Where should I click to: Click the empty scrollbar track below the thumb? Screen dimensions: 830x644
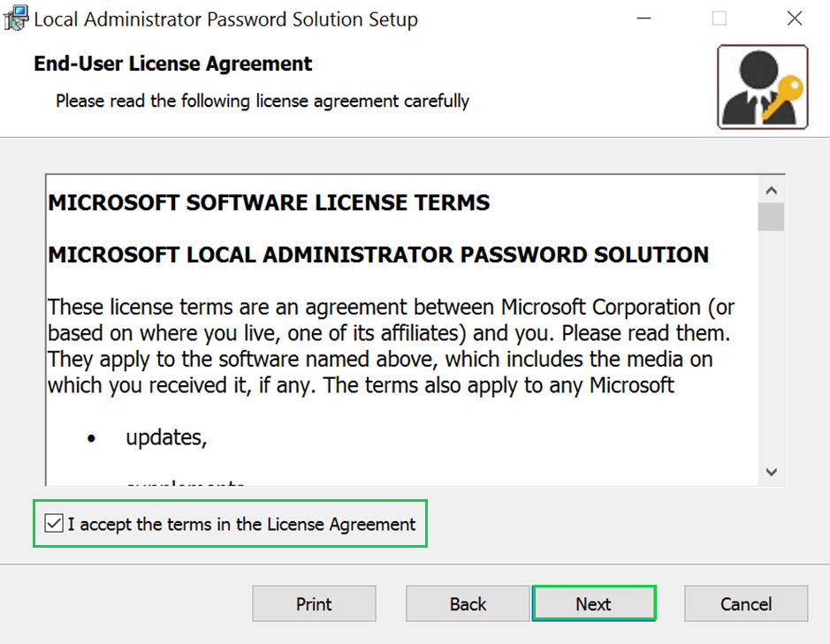pos(771,353)
